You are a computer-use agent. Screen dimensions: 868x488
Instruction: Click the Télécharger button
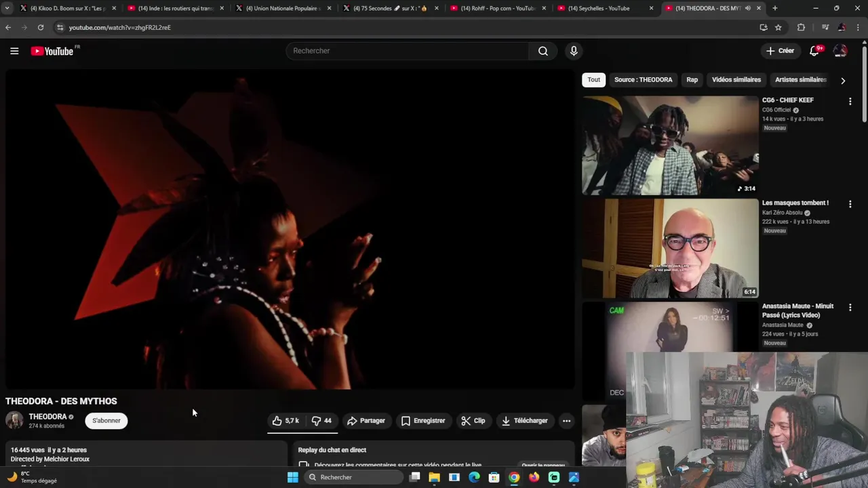(524, 421)
